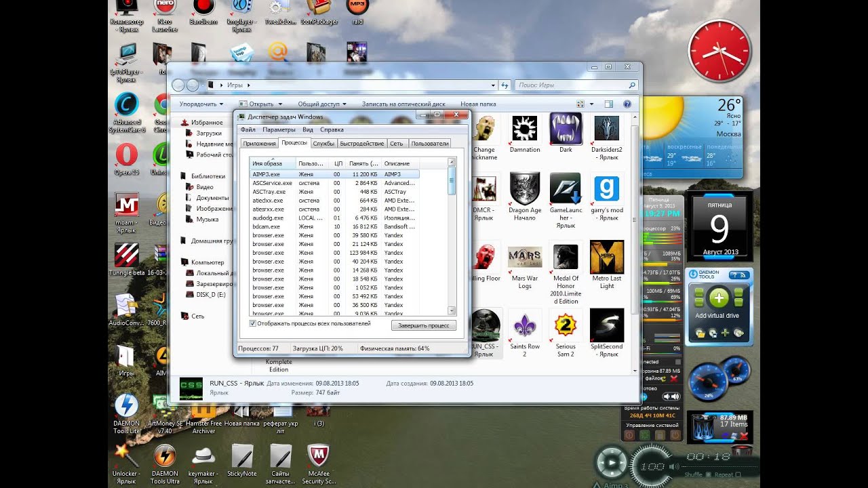
Task: Open the Упорядочить dropdown in Explorer
Action: tap(201, 104)
